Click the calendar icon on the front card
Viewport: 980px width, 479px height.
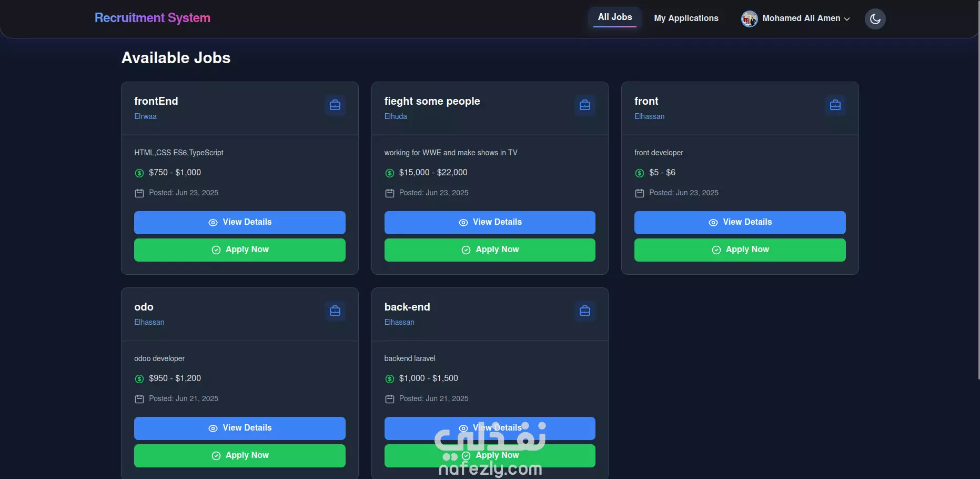[x=640, y=193]
